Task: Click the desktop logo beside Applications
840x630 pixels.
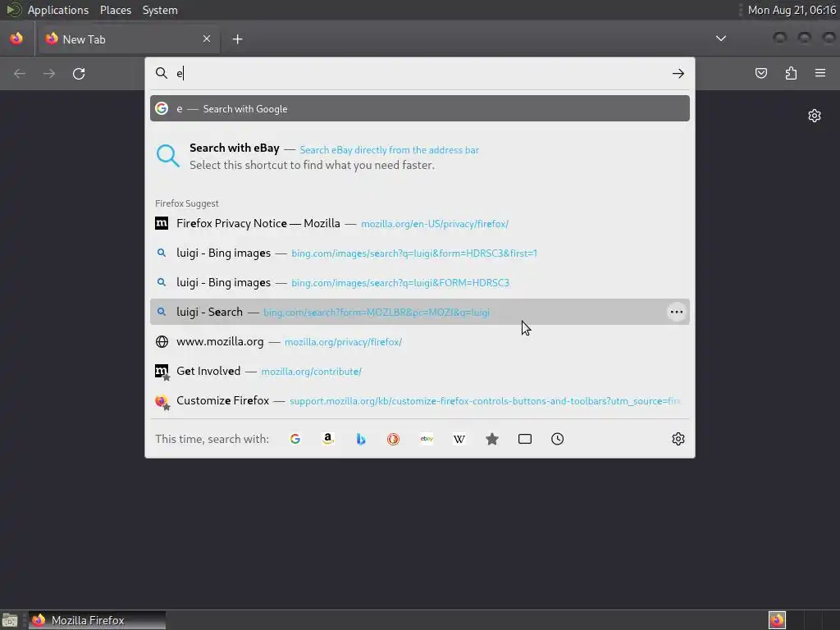Action: point(13,10)
